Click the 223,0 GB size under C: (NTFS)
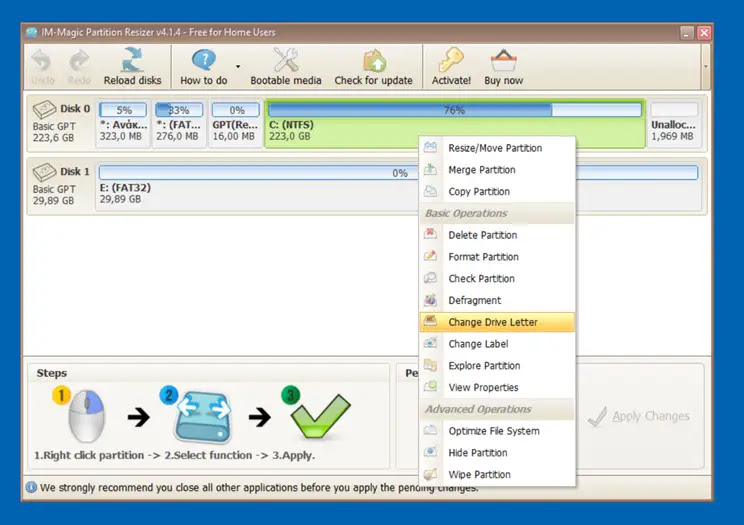Screen dimensions: 744x525 tap(290, 136)
